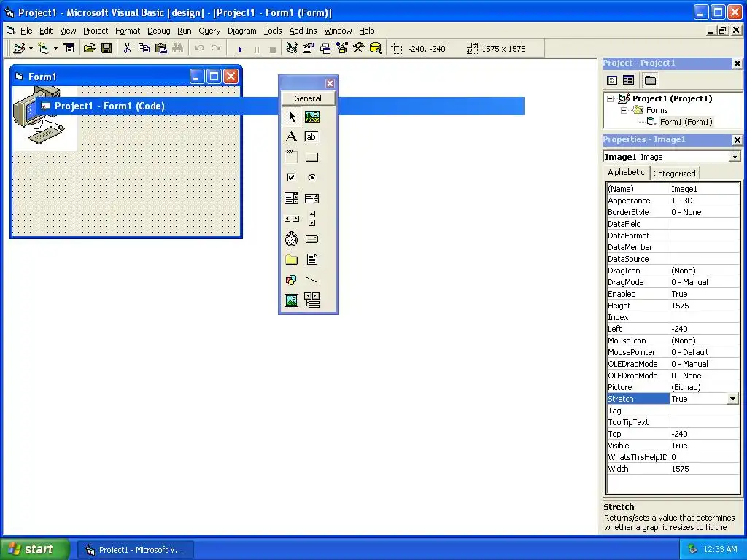Open the Object Browser toolbar icon
Viewport: 747px width, 560px height.
click(x=342, y=49)
